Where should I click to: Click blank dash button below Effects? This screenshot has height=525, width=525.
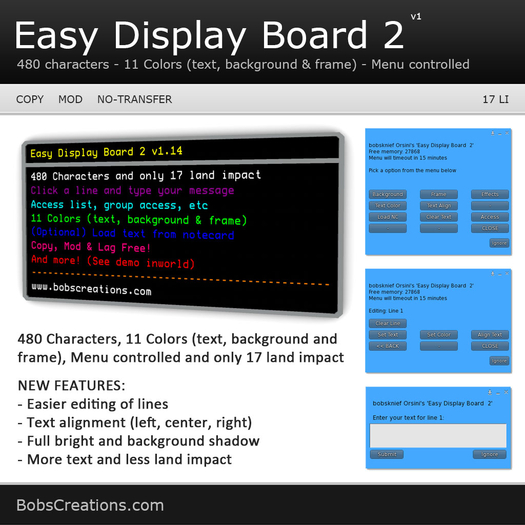[x=490, y=206]
